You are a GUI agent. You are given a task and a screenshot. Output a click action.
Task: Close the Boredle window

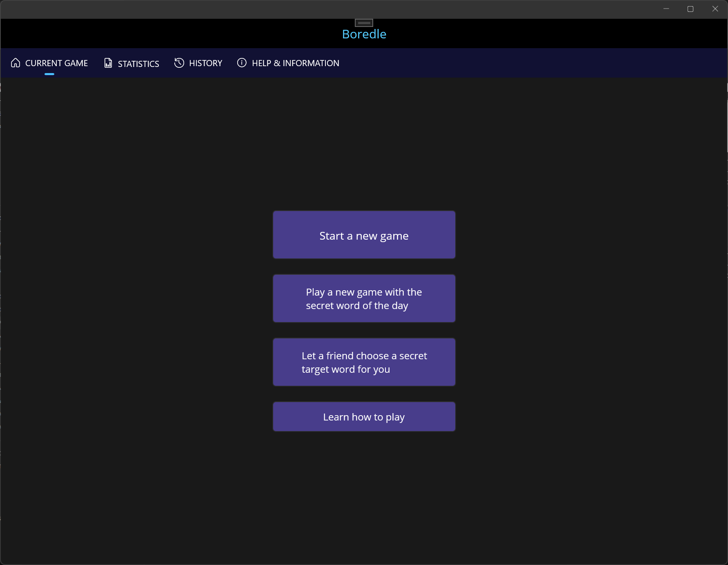tap(715, 9)
